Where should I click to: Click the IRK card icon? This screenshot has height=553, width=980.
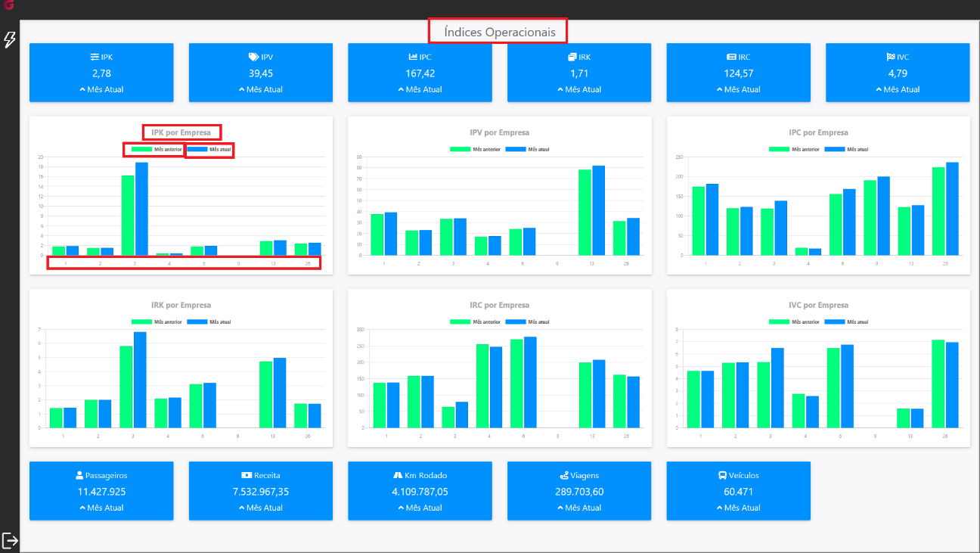pyautogui.click(x=572, y=57)
